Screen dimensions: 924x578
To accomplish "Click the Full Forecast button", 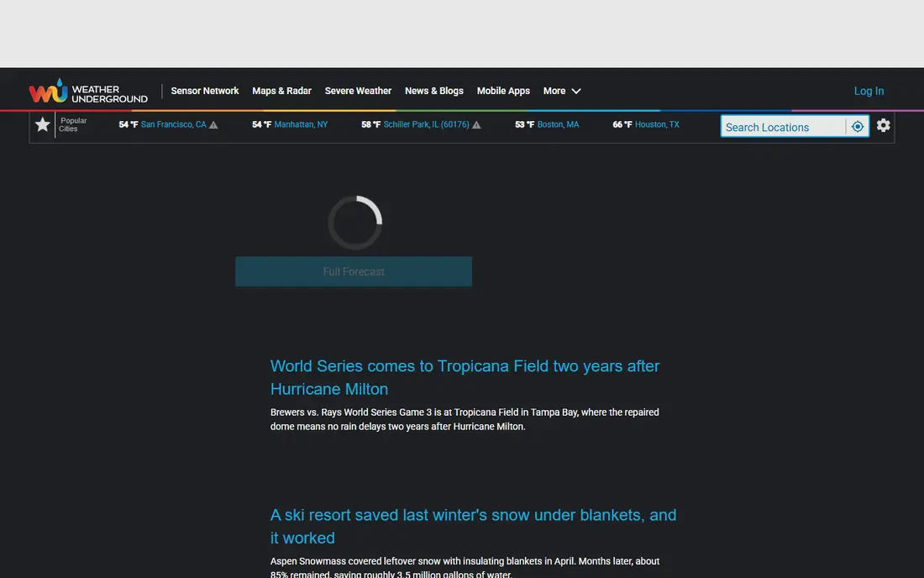I will pos(354,271).
